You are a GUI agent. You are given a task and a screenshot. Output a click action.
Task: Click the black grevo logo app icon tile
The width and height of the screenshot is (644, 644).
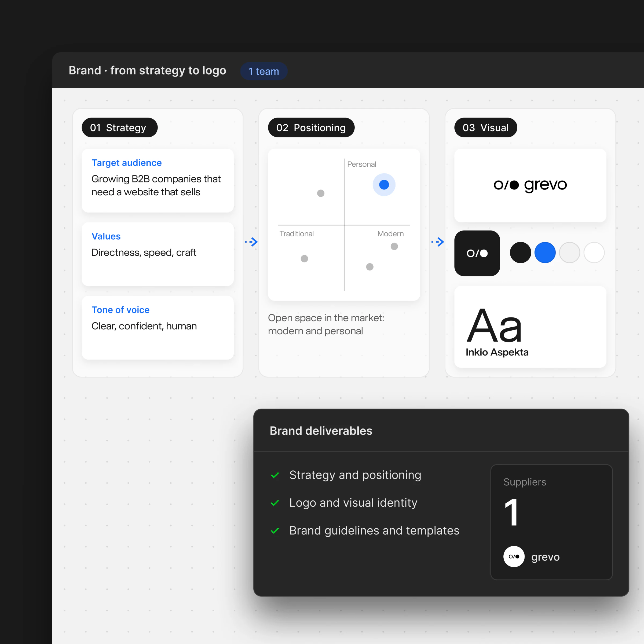point(477,253)
